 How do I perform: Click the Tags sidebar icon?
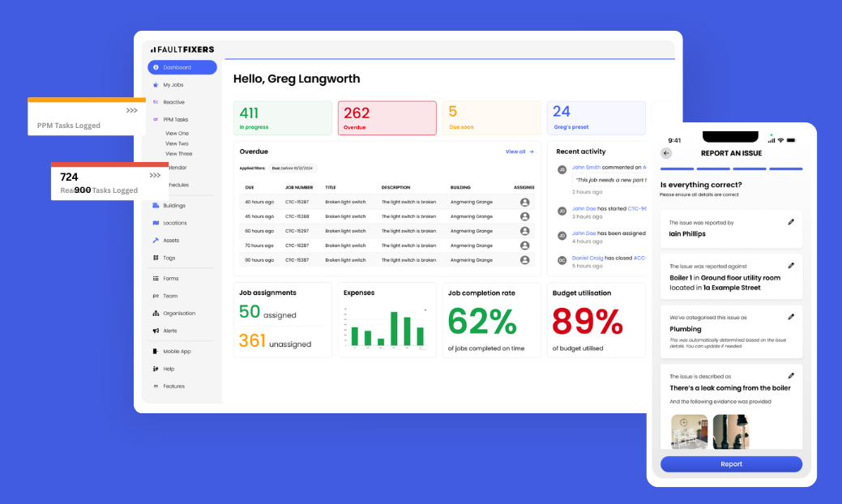coord(156,258)
